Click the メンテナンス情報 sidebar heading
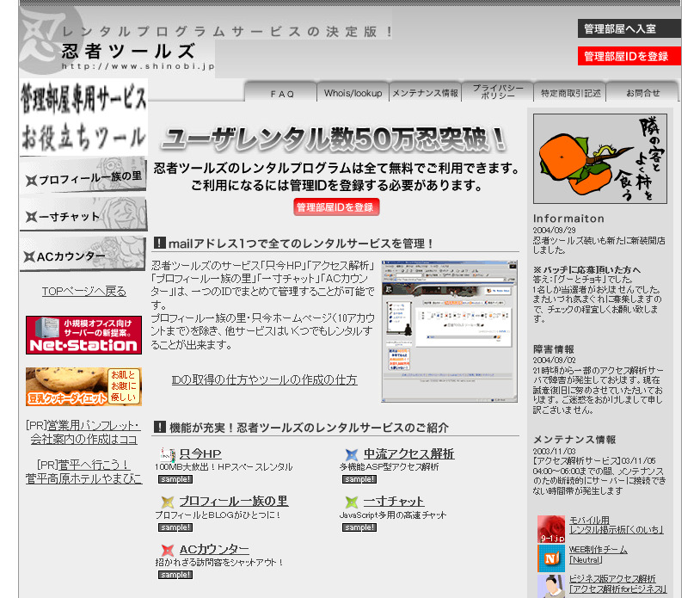The width and height of the screenshot is (700, 598). coord(574,440)
